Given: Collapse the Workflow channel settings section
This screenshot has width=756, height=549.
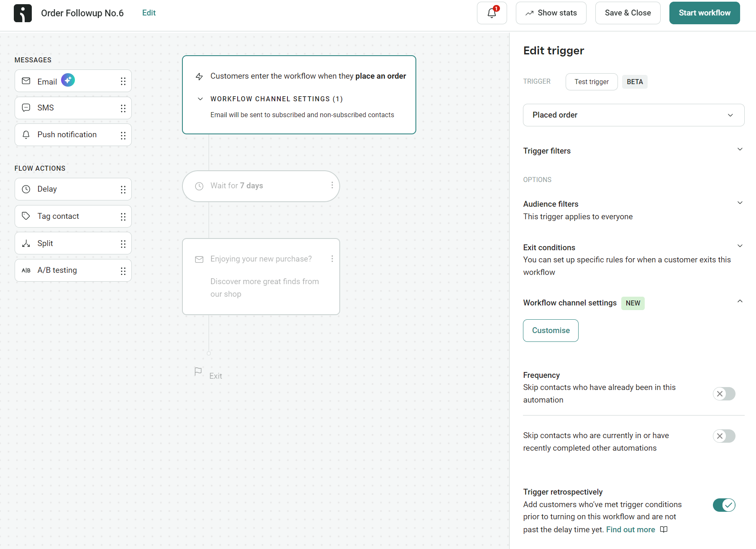Looking at the screenshot, I should [740, 301].
